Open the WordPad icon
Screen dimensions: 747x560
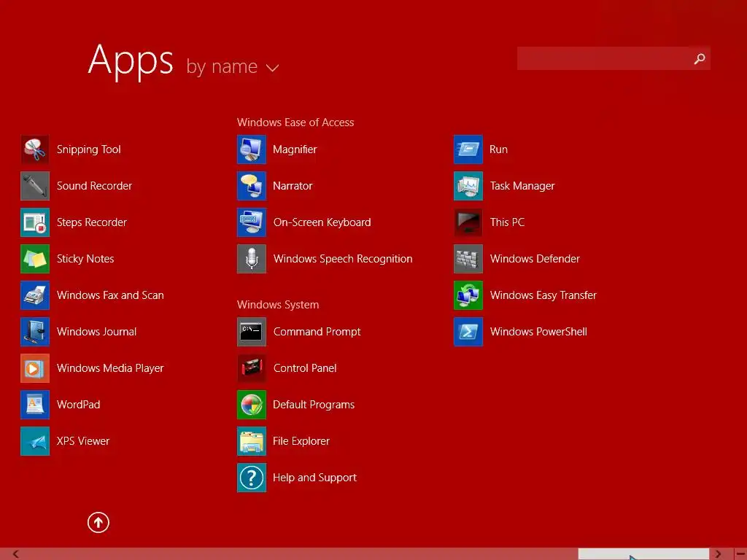(x=35, y=405)
